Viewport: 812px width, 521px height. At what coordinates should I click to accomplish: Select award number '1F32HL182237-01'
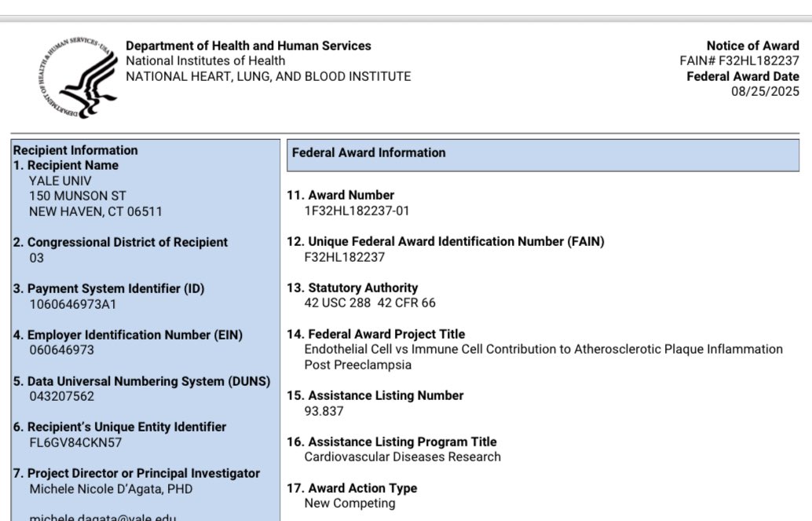click(357, 211)
